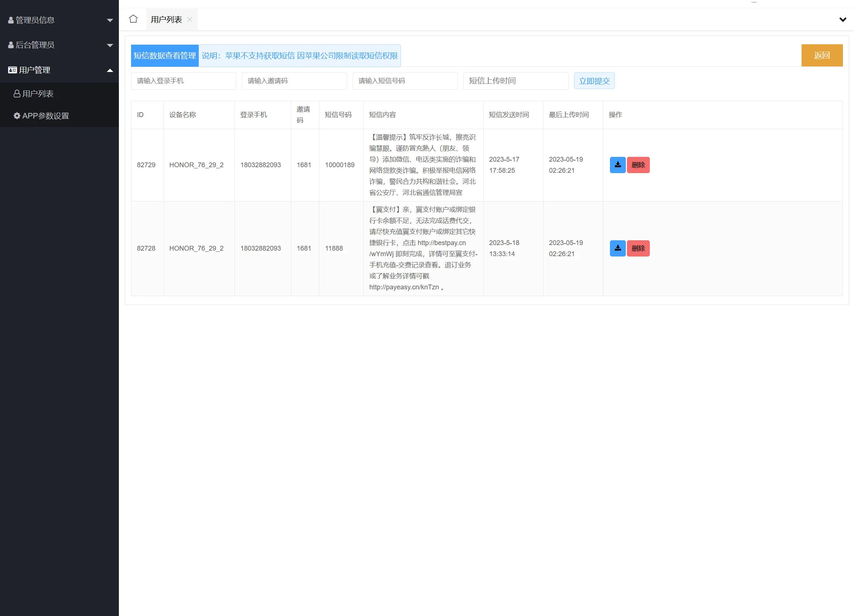Select the 用户列表 tab

(x=166, y=20)
